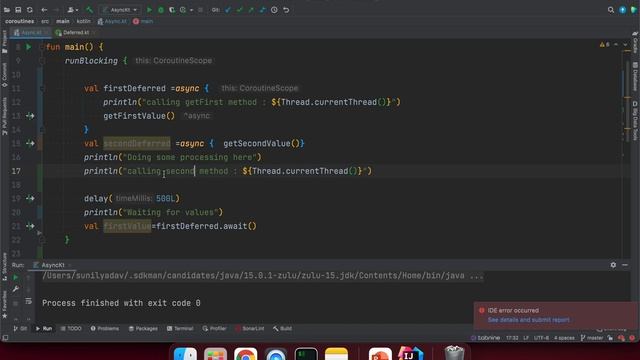This screenshot has width=640, height=360.
Task: Click the Show Git history clock icon
Action: pyautogui.click(x=274, y=10)
